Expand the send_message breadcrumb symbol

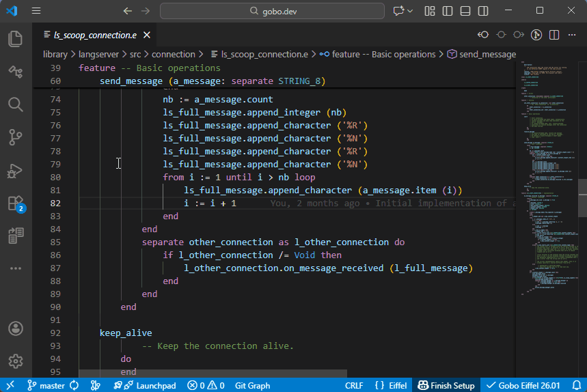[482, 54]
